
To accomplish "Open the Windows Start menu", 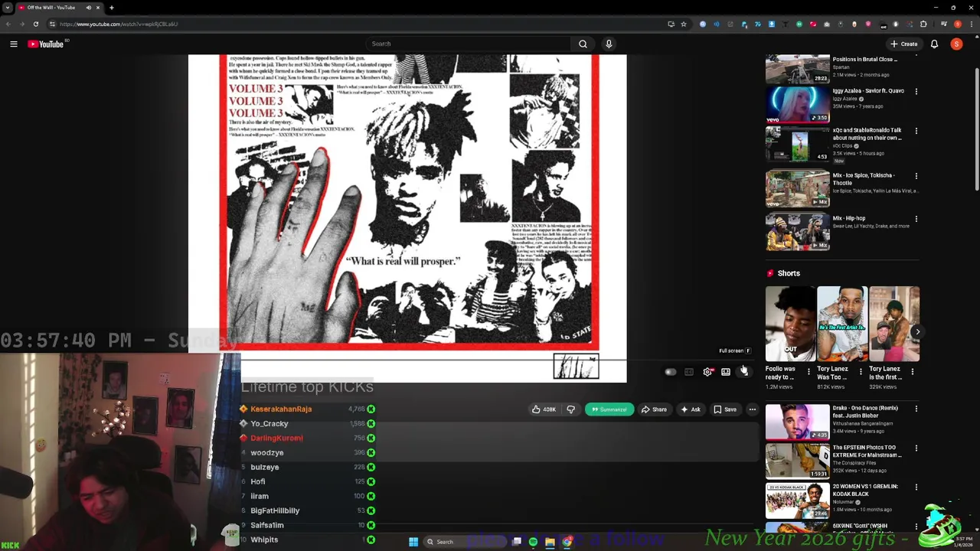I will tap(413, 542).
